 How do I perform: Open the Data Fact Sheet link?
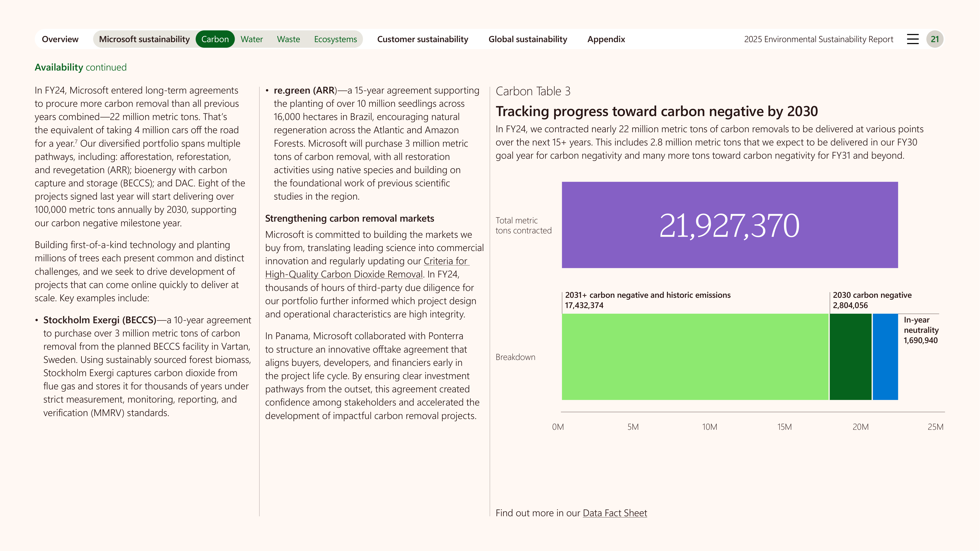[x=615, y=513]
